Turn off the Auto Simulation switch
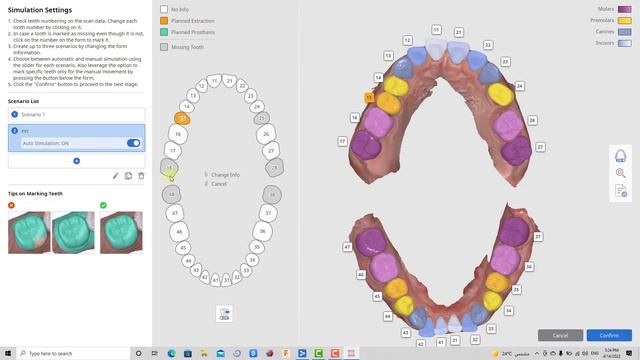Viewport: 640px width, 360px height. click(x=133, y=143)
